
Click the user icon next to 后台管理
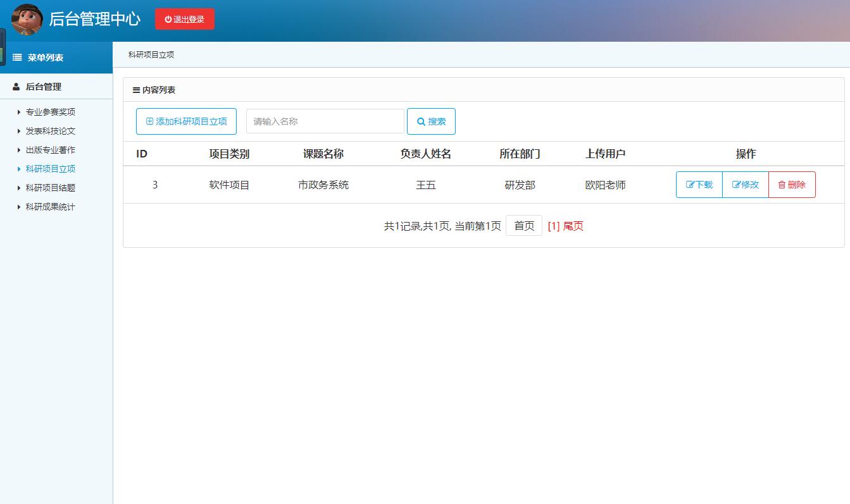click(x=16, y=87)
